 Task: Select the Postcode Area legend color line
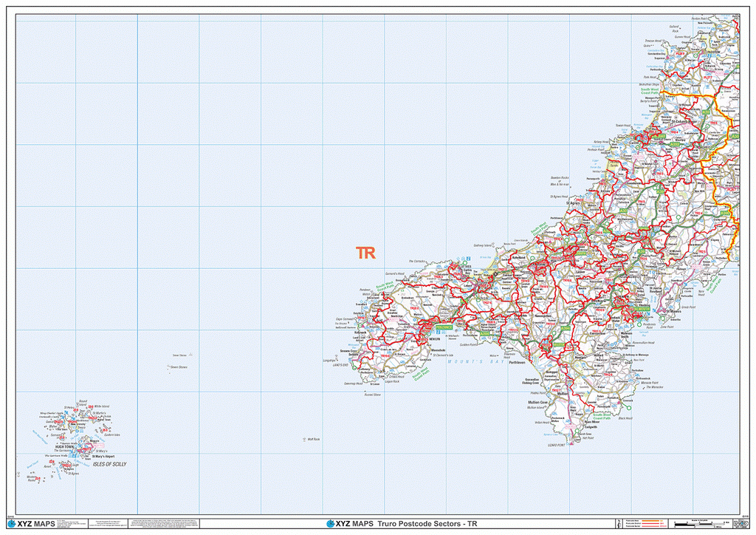coord(651,520)
